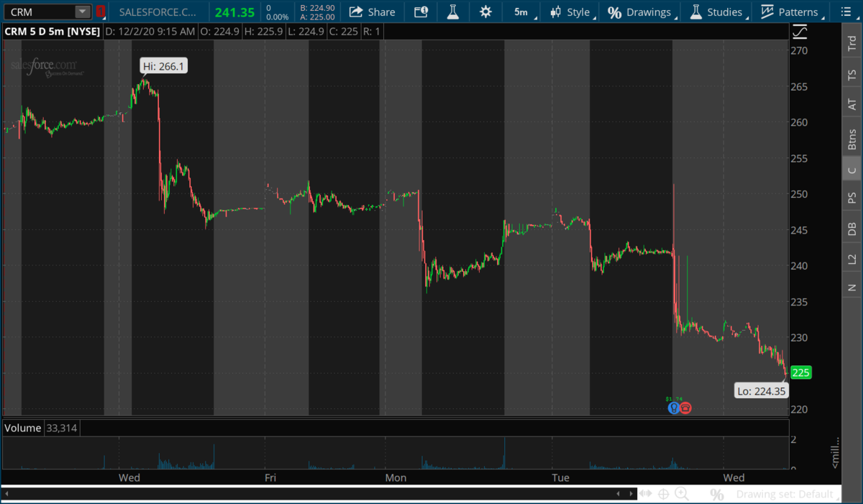Open the Drawings dropdown
Screen dimensions: 863x504
click(641, 12)
